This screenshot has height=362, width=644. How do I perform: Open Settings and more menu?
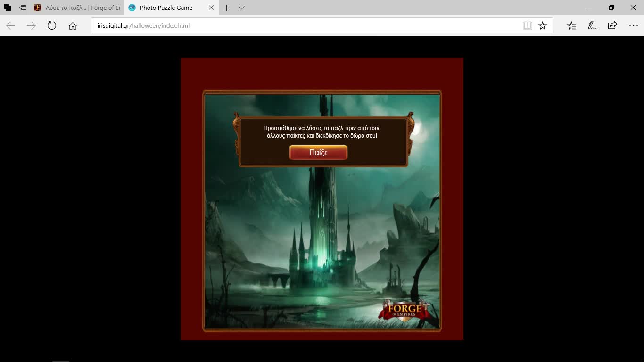pos(633,26)
